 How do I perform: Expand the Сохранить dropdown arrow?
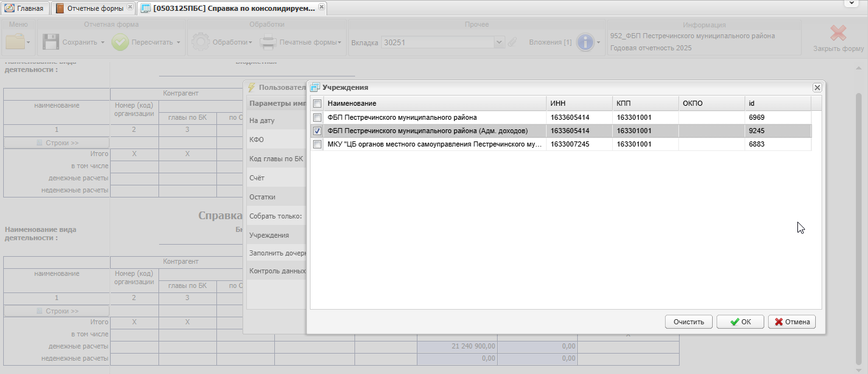(x=102, y=43)
